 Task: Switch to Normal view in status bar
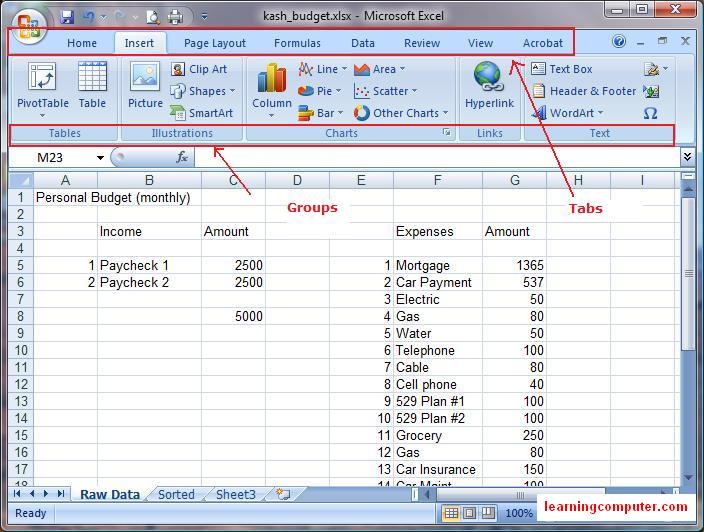[x=451, y=513]
